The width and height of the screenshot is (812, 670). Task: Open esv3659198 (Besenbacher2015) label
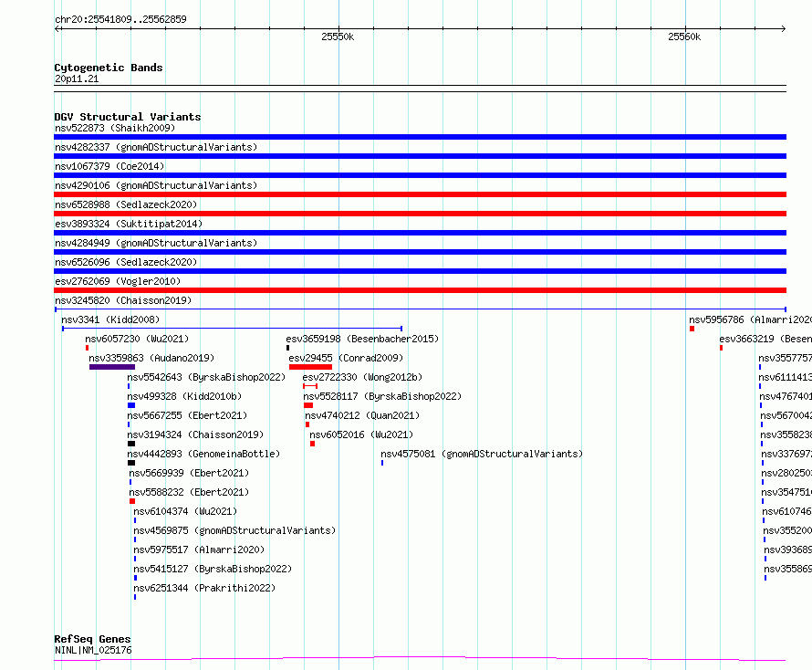coord(362,339)
